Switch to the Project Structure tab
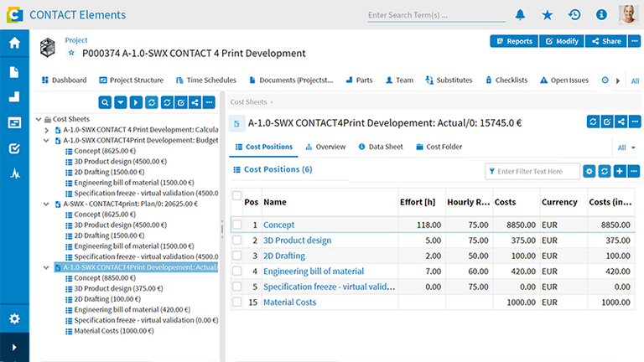The width and height of the screenshot is (644, 362). (x=132, y=80)
